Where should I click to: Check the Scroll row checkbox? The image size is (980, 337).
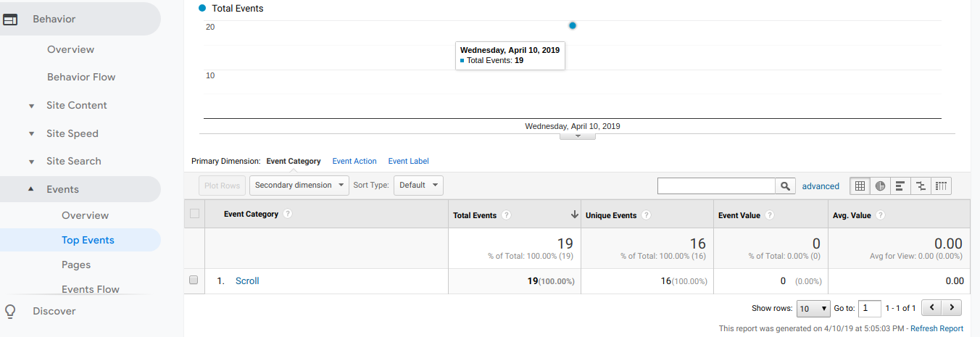pos(194,280)
